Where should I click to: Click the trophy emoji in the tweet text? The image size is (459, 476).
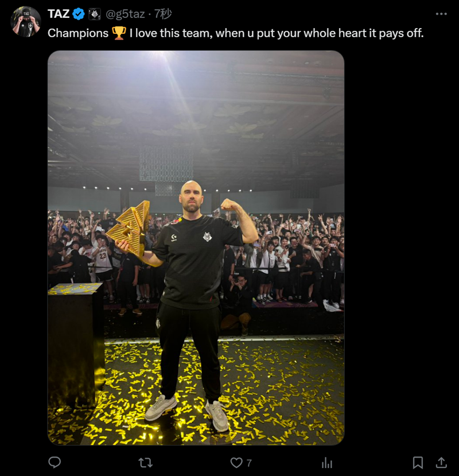tap(119, 33)
